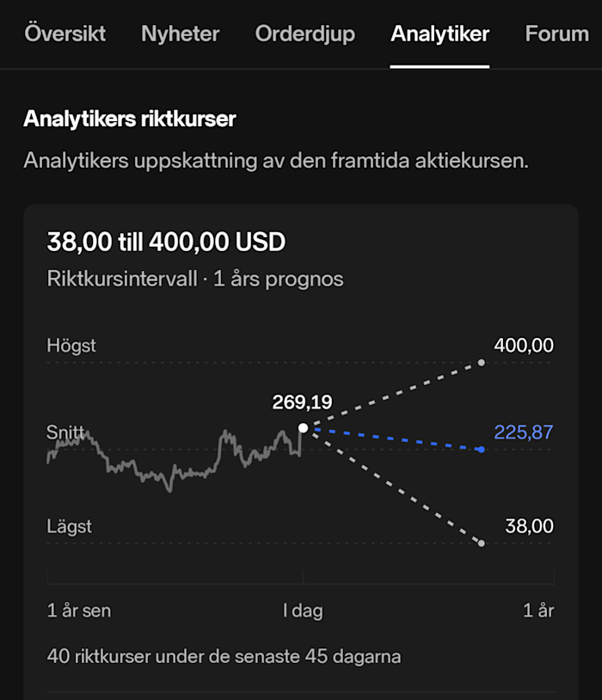Click the I dag marker on the timeline
This screenshot has height=700, width=602.
pos(303,611)
